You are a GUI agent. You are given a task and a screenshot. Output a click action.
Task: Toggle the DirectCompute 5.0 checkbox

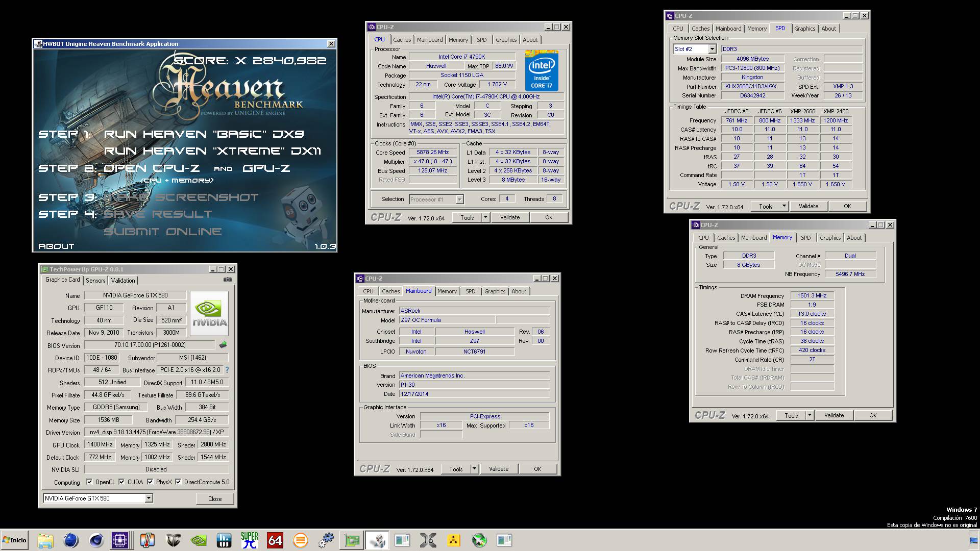(178, 482)
